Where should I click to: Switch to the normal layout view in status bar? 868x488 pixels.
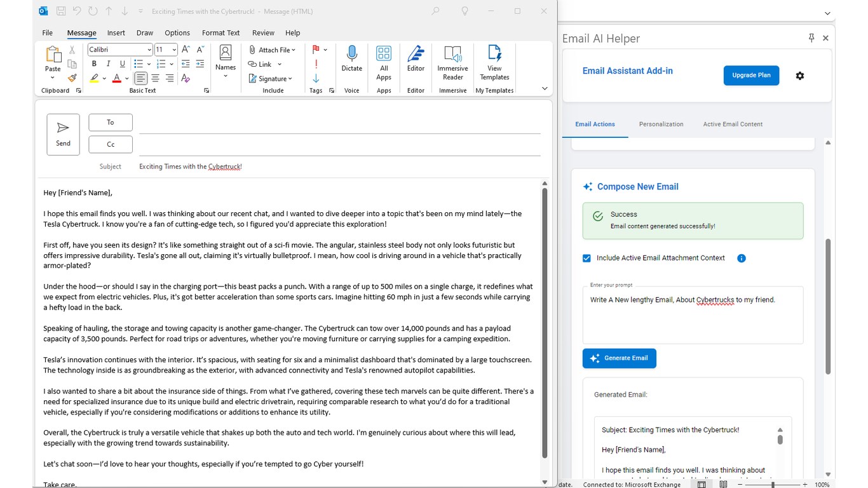(x=702, y=484)
